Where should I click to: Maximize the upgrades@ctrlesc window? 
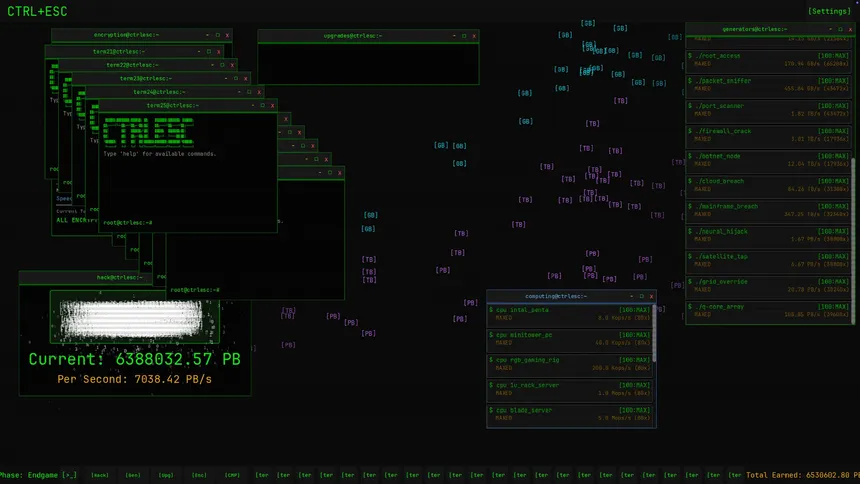464,36
